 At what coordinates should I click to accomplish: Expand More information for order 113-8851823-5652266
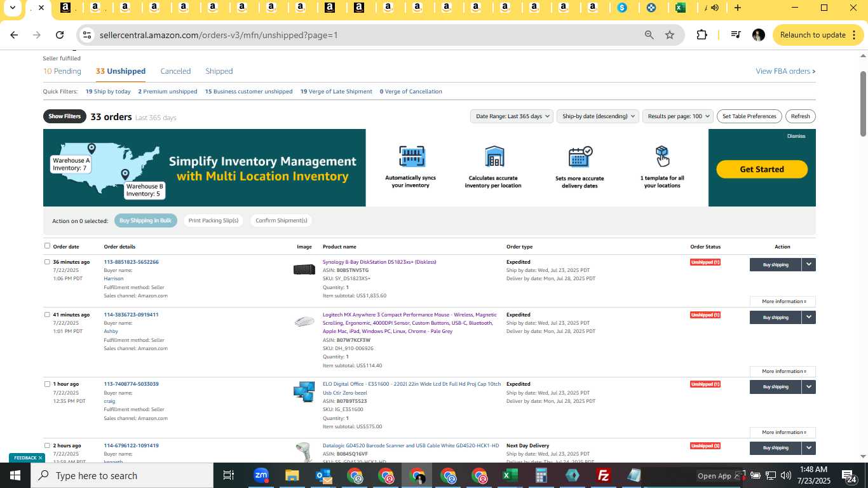(x=783, y=301)
